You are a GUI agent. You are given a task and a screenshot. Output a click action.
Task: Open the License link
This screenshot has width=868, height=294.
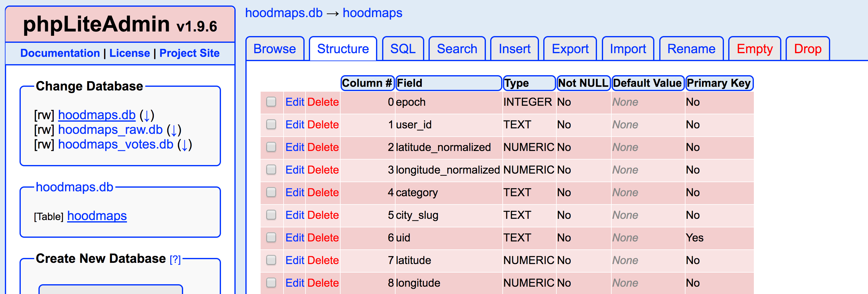tap(130, 53)
